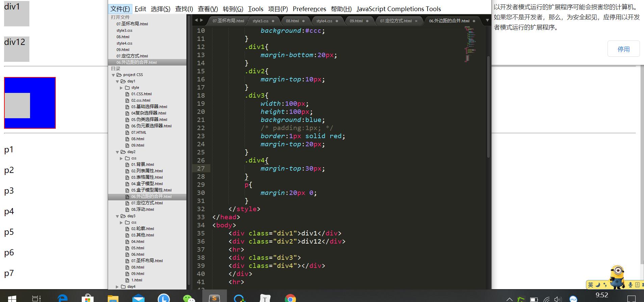
Task: Check battery status in system tray
Action: (534, 299)
